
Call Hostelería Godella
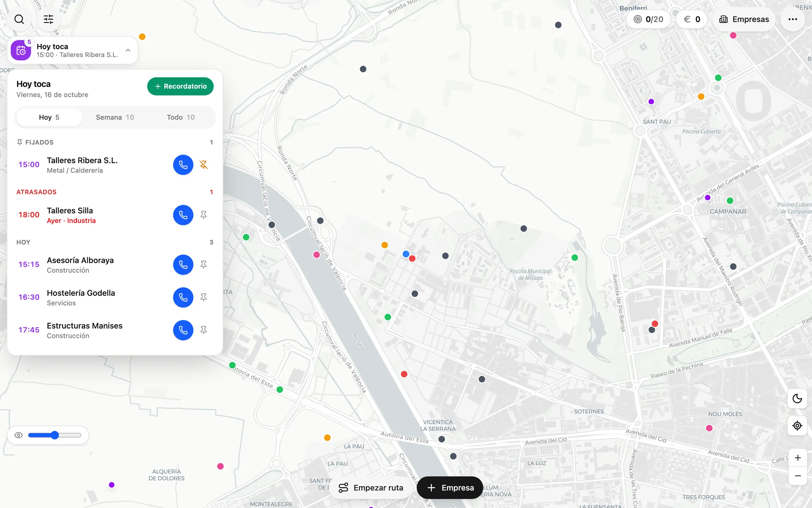(183, 297)
